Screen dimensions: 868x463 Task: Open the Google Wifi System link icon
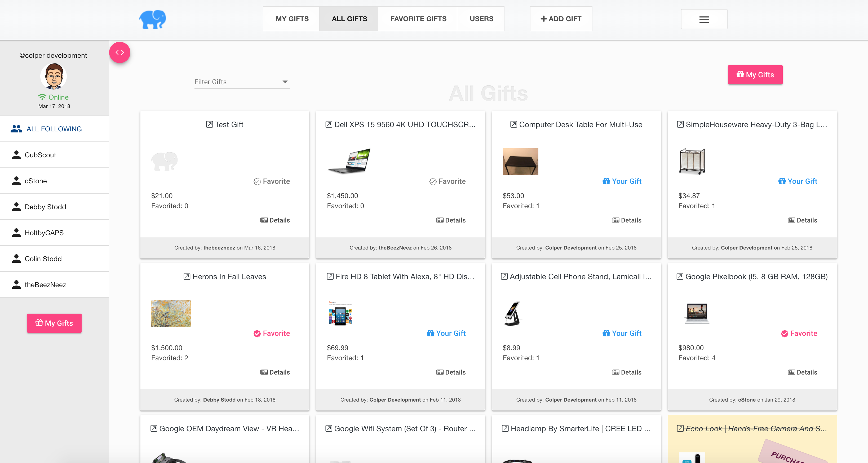(x=329, y=428)
